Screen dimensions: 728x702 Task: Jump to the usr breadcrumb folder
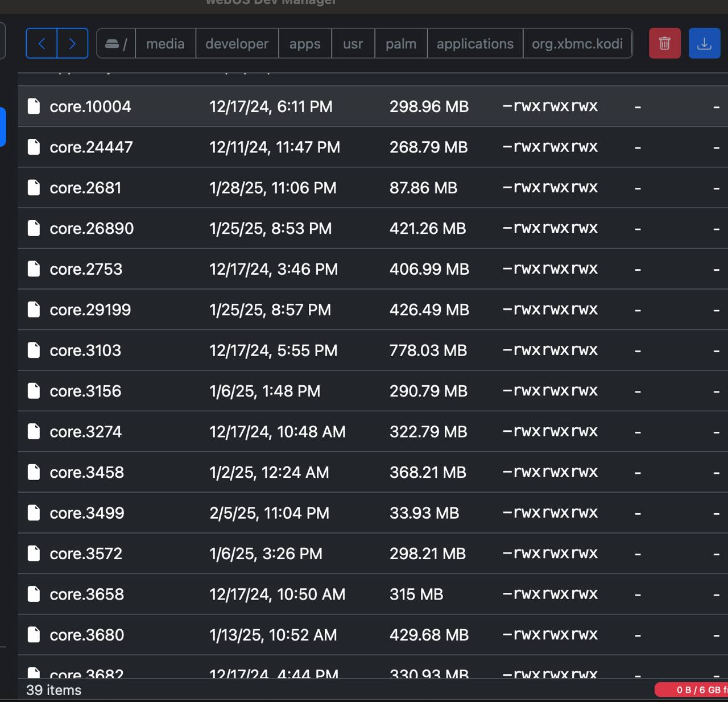coord(353,44)
